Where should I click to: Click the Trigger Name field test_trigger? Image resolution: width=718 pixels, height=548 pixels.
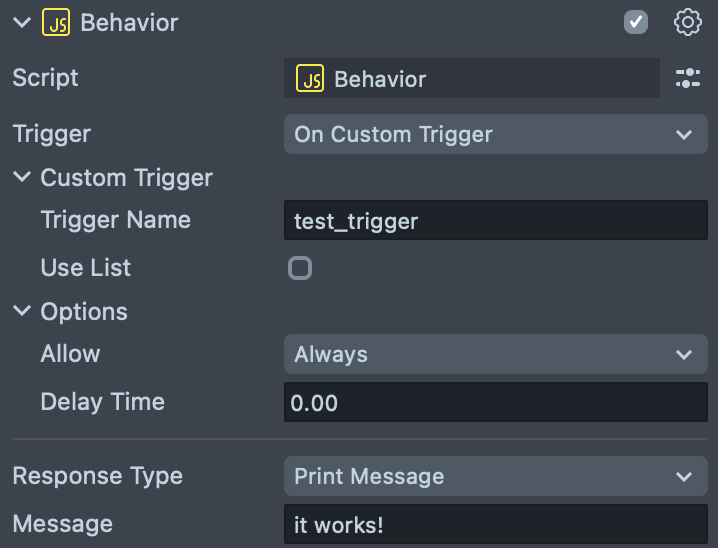coord(495,220)
